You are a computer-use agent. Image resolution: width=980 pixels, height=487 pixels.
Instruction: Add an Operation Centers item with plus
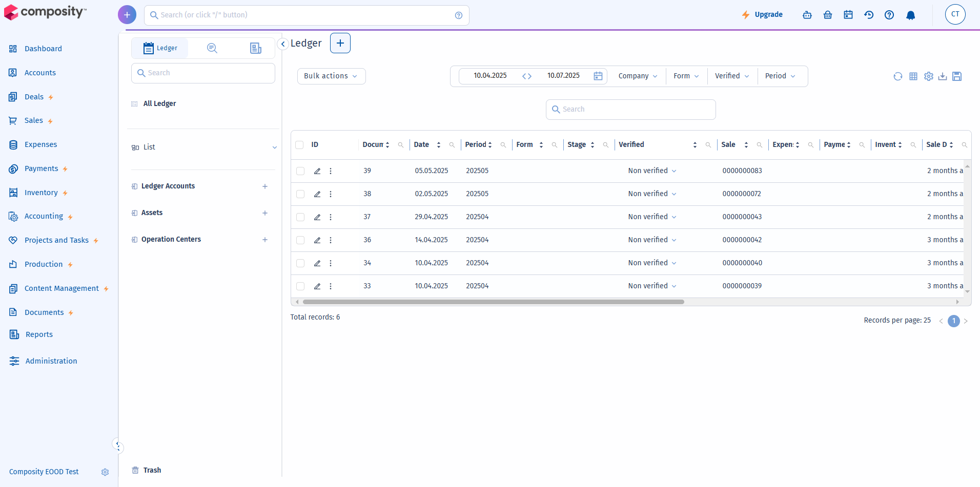(265, 240)
